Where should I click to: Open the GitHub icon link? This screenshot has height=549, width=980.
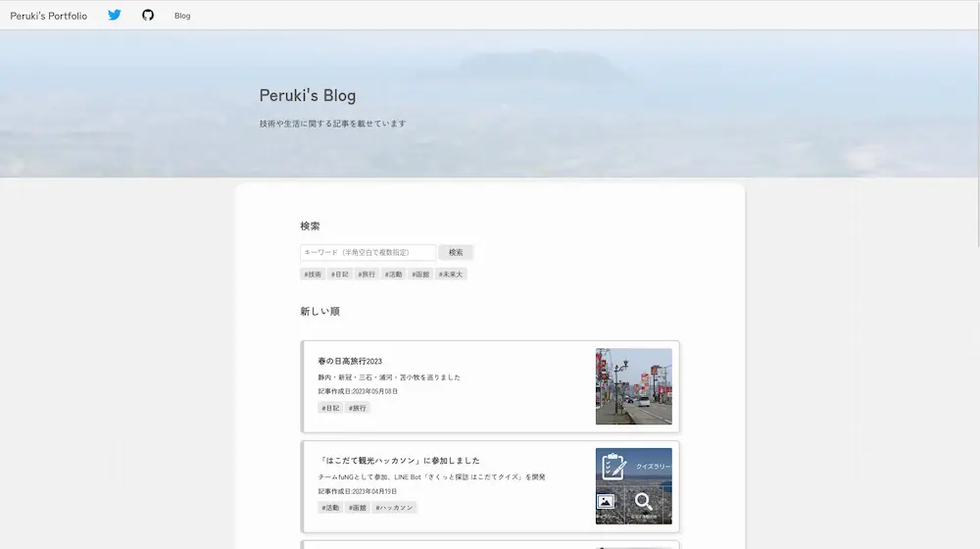point(148,15)
